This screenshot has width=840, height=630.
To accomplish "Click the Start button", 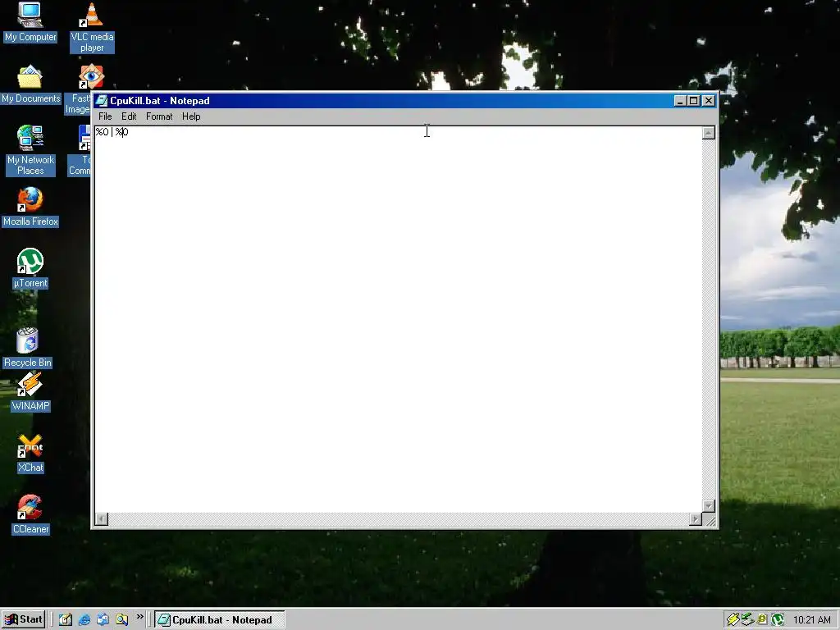I will tap(24, 619).
